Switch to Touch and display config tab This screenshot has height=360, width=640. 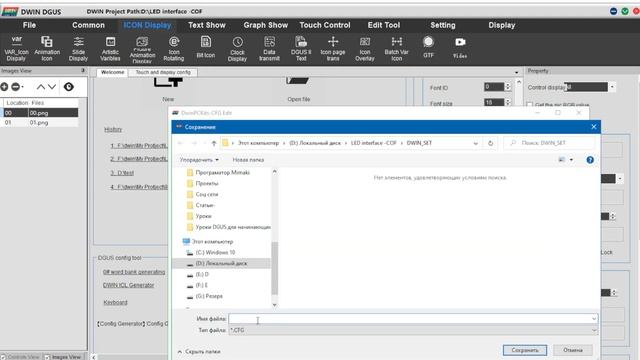coord(163,72)
